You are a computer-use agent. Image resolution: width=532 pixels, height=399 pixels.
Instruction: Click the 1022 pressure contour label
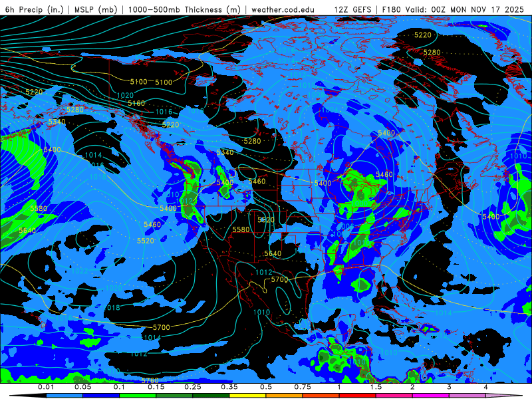coord(80,271)
